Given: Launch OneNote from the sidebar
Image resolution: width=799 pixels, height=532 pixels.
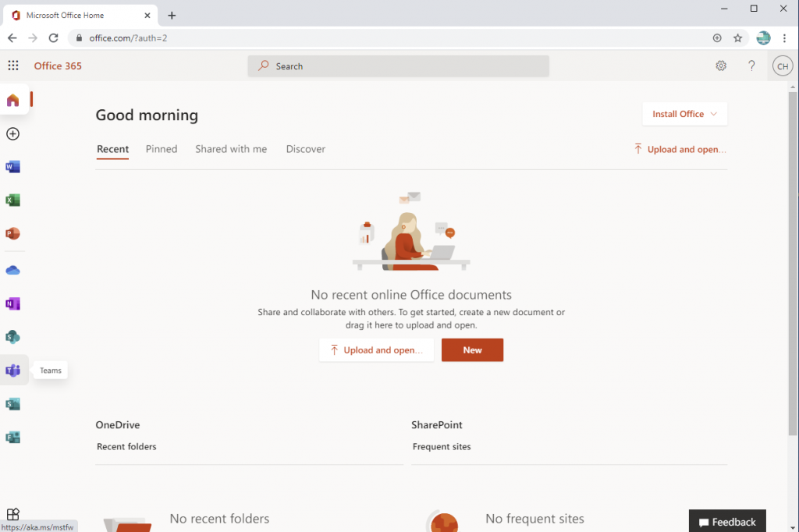Looking at the screenshot, I should [12, 304].
